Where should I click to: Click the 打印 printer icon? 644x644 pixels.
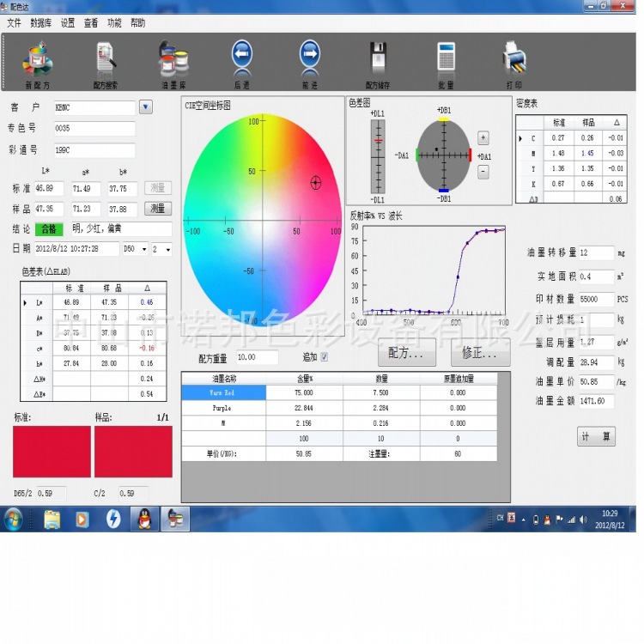click(x=513, y=58)
